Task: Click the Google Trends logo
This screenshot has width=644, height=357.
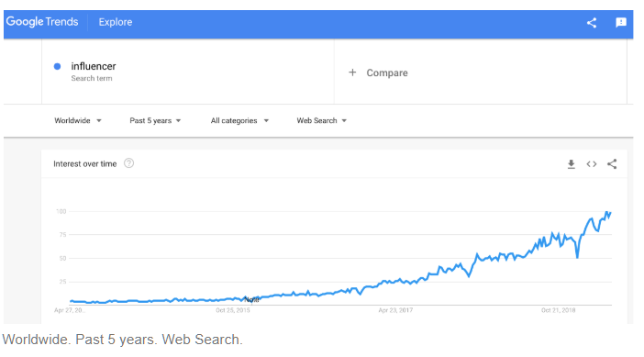Action: tap(42, 22)
